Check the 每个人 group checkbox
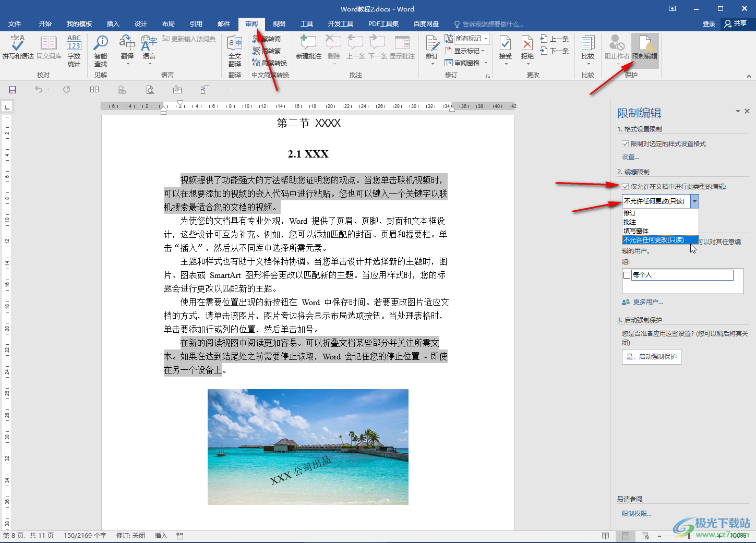Screen dimensions: 756x543 click(627, 275)
